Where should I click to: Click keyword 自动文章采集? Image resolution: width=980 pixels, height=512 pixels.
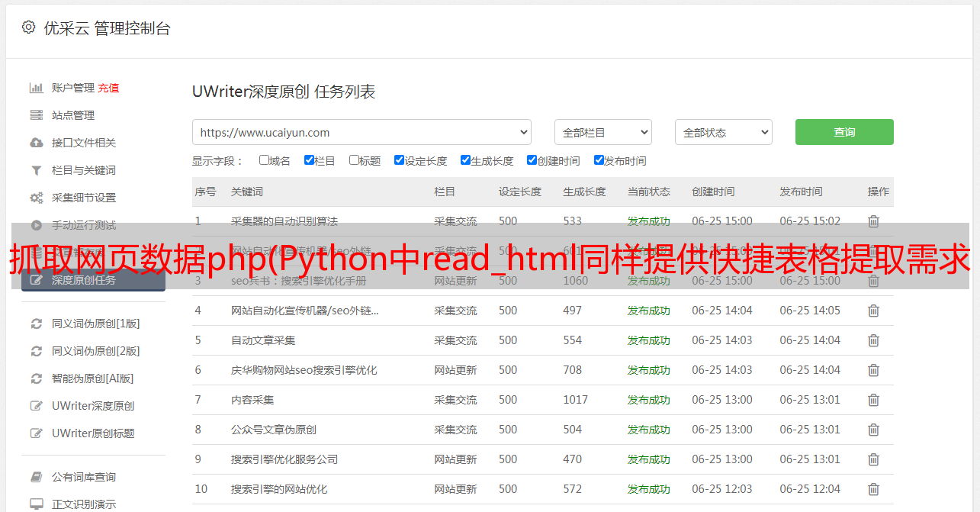point(263,340)
